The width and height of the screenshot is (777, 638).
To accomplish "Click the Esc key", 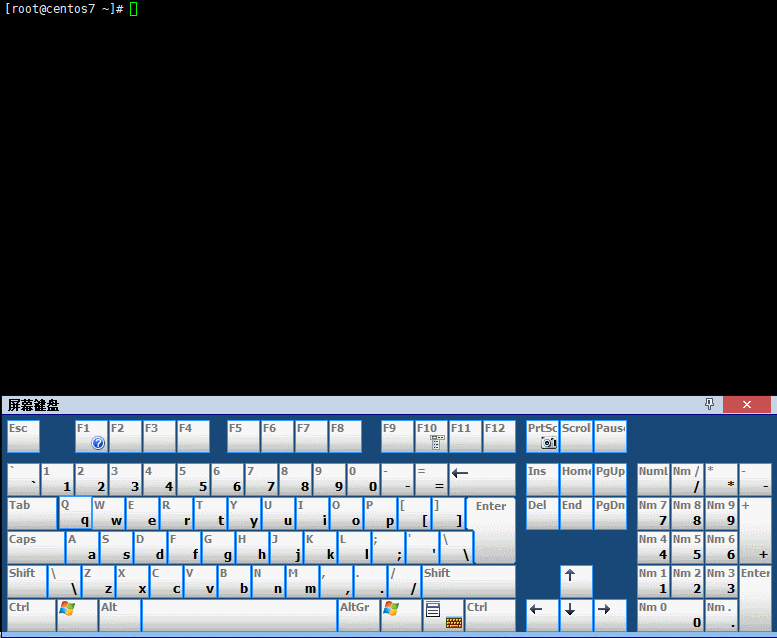I will click(x=23, y=436).
